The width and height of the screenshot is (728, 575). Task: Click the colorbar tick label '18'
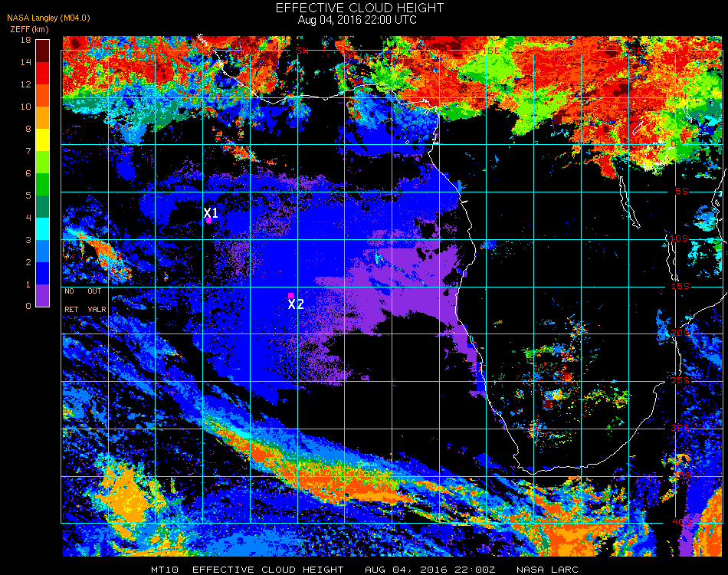pyautogui.click(x=26, y=40)
